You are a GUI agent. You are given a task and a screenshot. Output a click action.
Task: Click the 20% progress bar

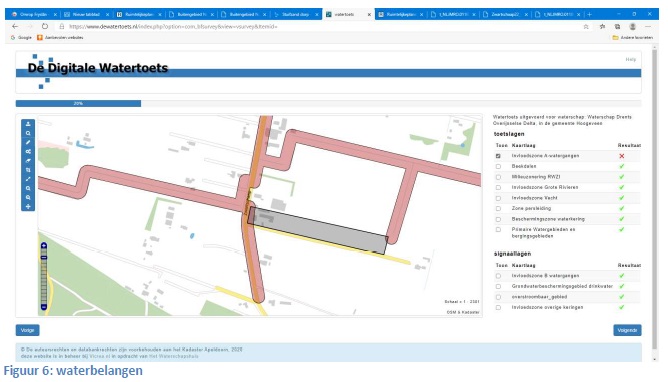78,103
